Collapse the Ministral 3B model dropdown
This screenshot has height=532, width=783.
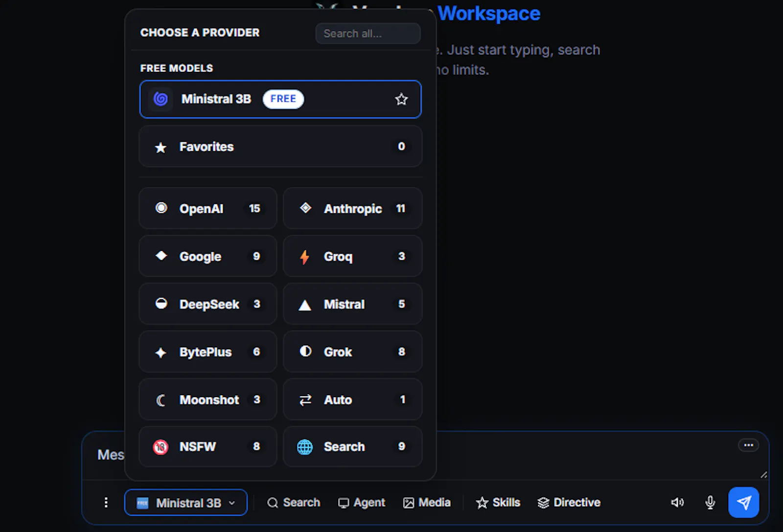coord(186,502)
